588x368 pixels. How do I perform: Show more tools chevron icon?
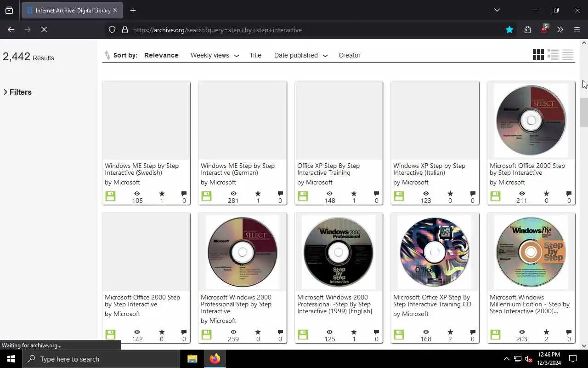560,29
